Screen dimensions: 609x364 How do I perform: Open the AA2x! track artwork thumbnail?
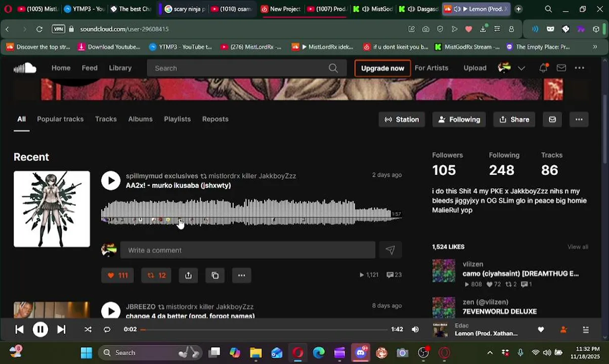(52, 209)
